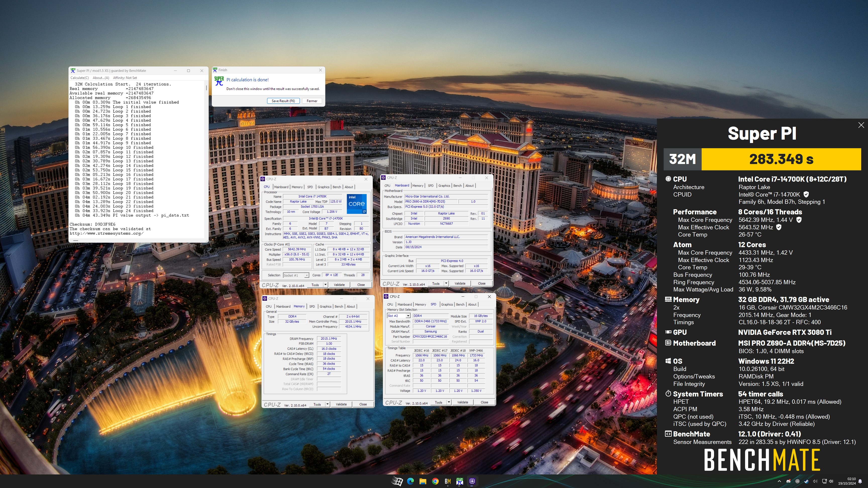Viewport: 868px width, 488px height.
Task: Click the 283.349 s result score
Action: tap(781, 159)
